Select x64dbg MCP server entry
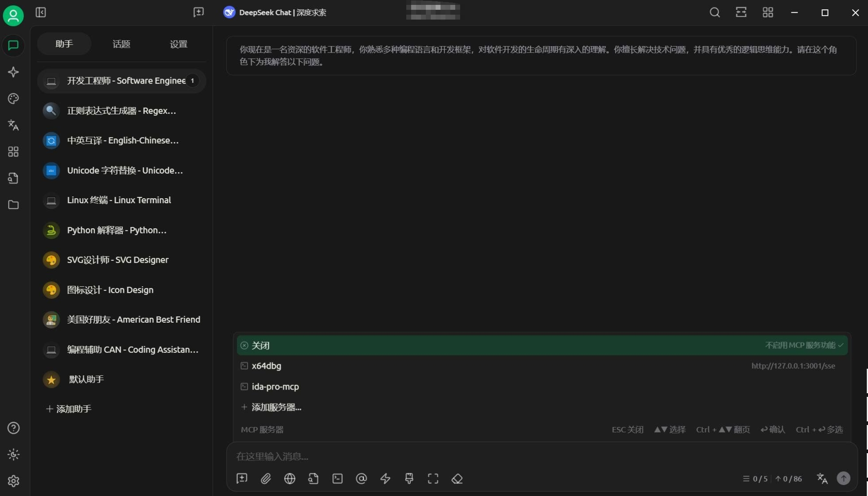 [x=267, y=366]
